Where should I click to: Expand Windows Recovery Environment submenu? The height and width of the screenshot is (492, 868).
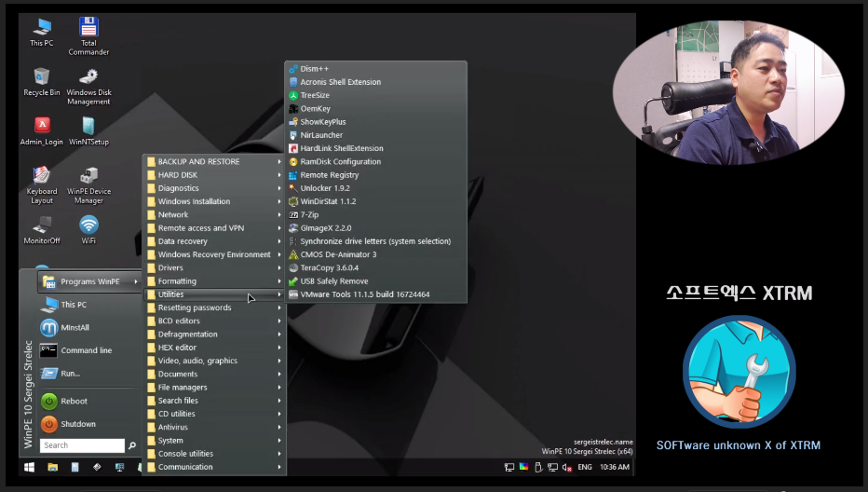click(214, 255)
